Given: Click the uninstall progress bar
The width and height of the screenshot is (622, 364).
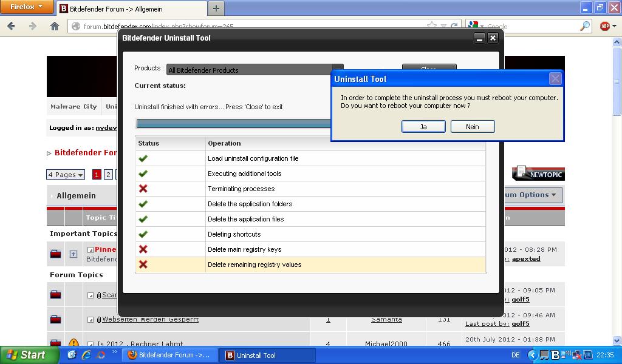Looking at the screenshot, I should click(233, 124).
